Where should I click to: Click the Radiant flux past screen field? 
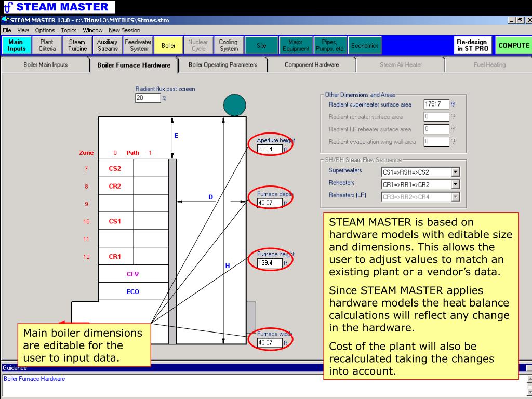(148, 98)
